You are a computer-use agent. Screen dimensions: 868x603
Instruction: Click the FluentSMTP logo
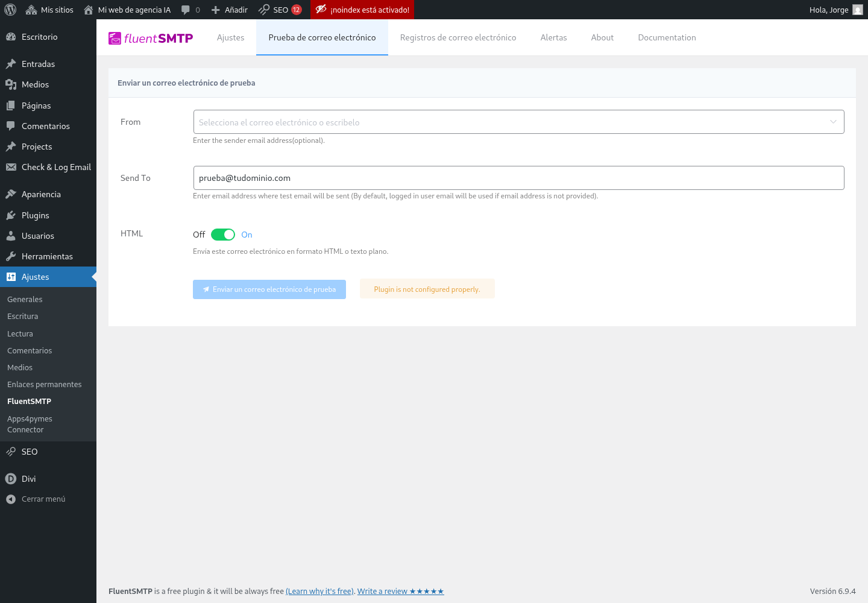click(x=151, y=38)
